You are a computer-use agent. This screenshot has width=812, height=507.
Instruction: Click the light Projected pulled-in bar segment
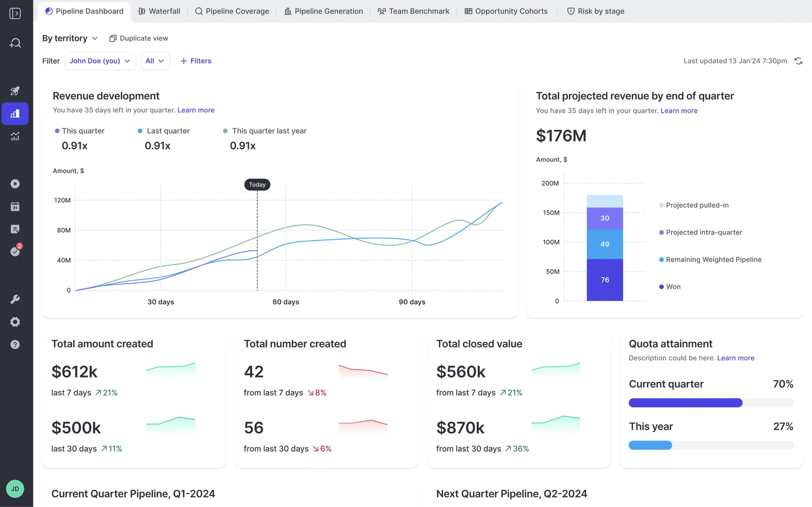point(605,201)
